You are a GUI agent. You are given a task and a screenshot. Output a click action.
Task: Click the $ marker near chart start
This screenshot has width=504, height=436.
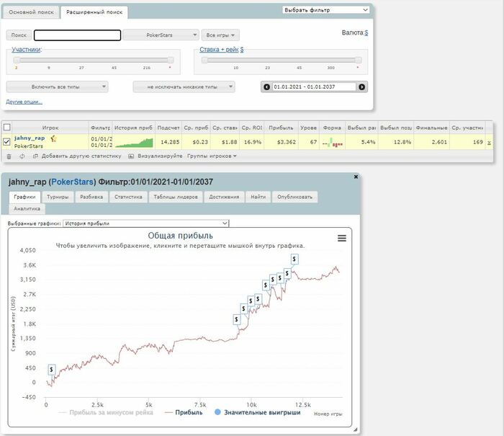coord(51,370)
